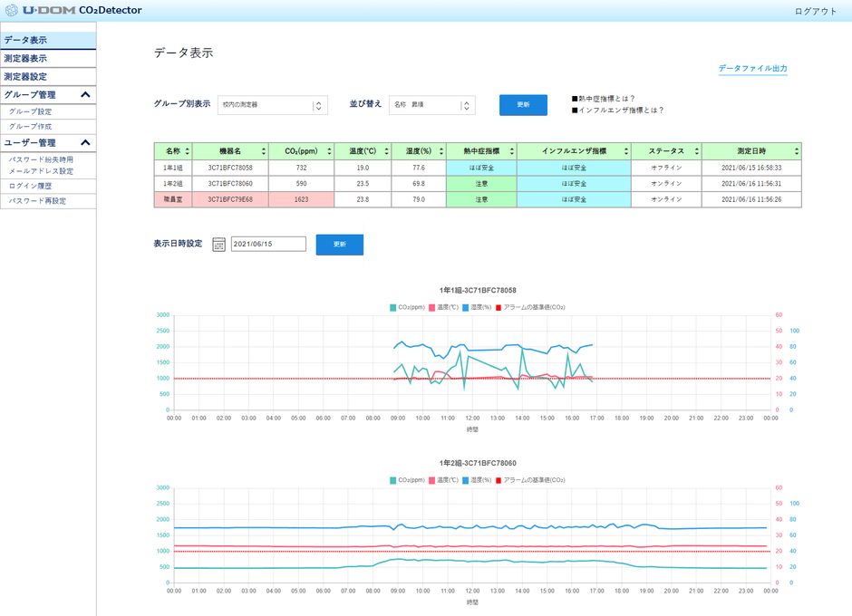Open the calendar icon beside the date field
This screenshot has height=616, width=852.
click(x=218, y=245)
